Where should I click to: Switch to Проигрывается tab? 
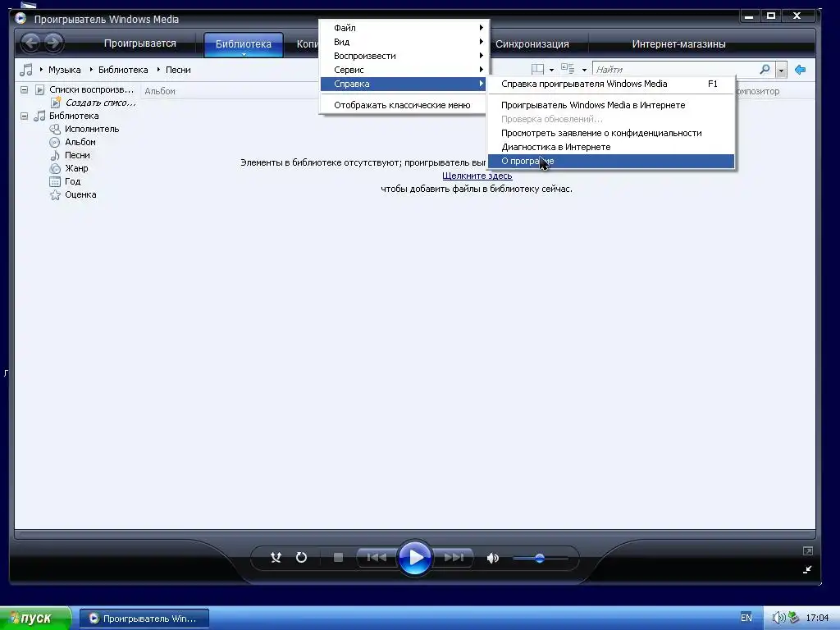pos(139,43)
